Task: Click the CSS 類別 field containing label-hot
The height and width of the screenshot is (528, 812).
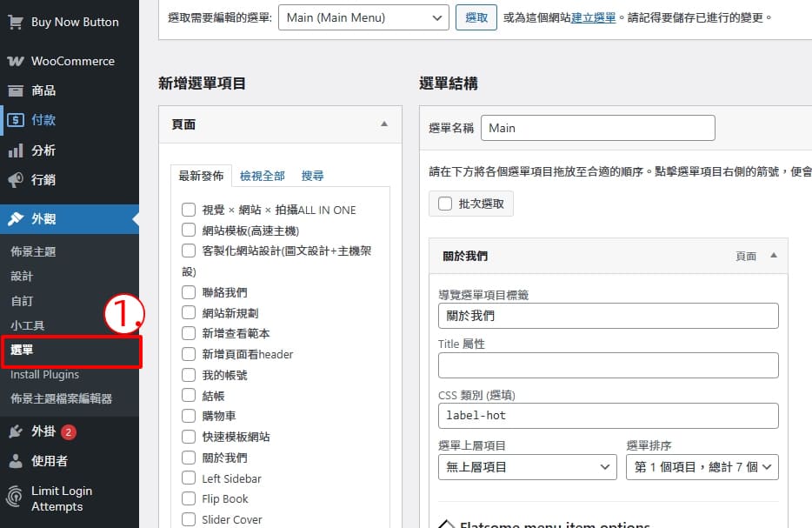Action: [x=608, y=416]
